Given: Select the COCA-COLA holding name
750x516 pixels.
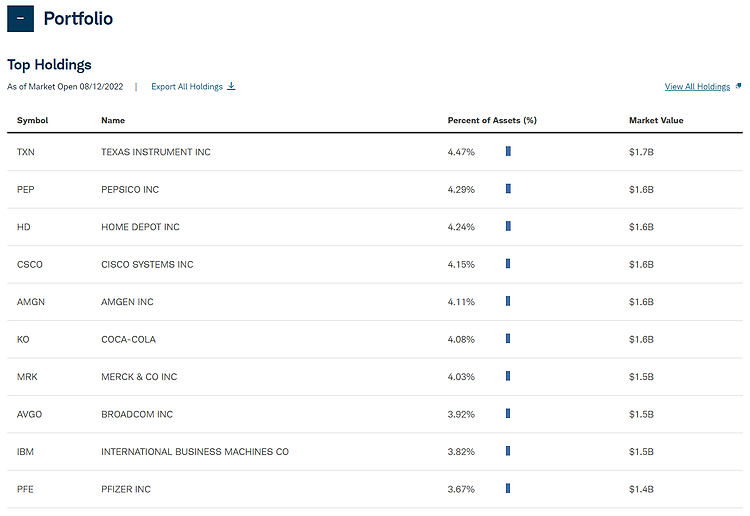Looking at the screenshot, I should tap(128, 340).
